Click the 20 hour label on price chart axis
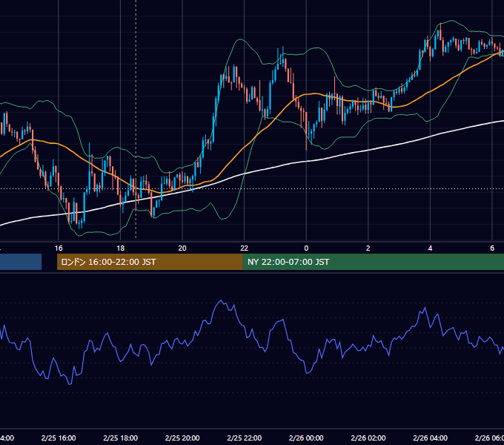 tap(182, 248)
